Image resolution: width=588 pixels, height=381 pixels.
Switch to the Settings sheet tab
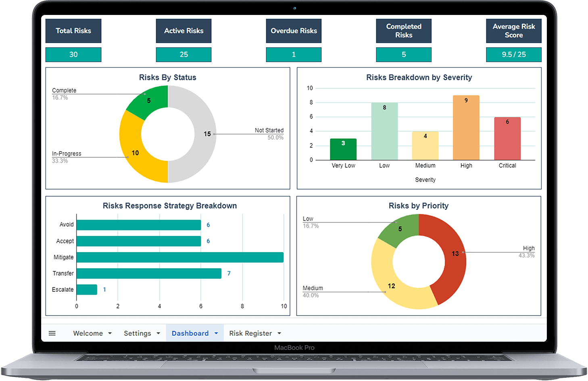[x=138, y=333]
